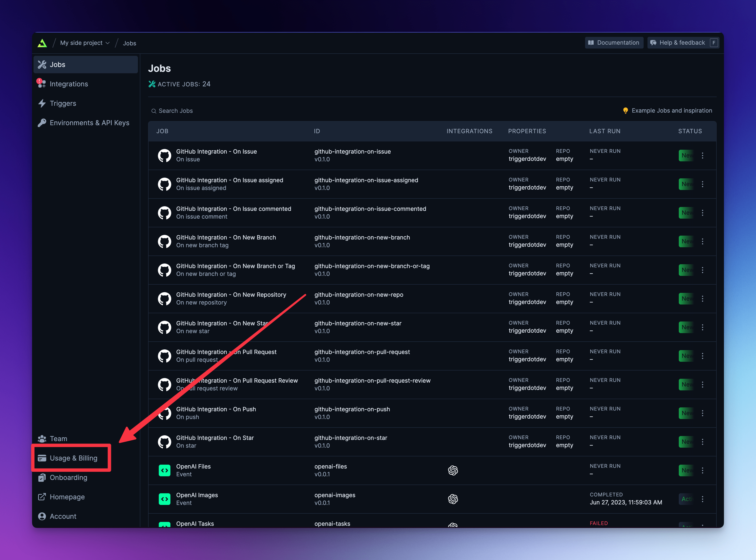The height and width of the screenshot is (560, 756).
Task: Navigate to Team settings
Action: pos(58,438)
